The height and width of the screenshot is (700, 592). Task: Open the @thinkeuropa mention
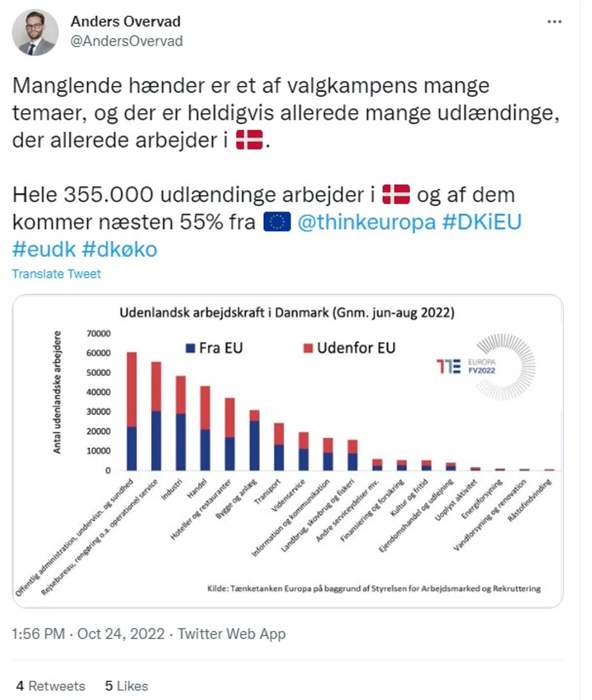[x=366, y=222]
